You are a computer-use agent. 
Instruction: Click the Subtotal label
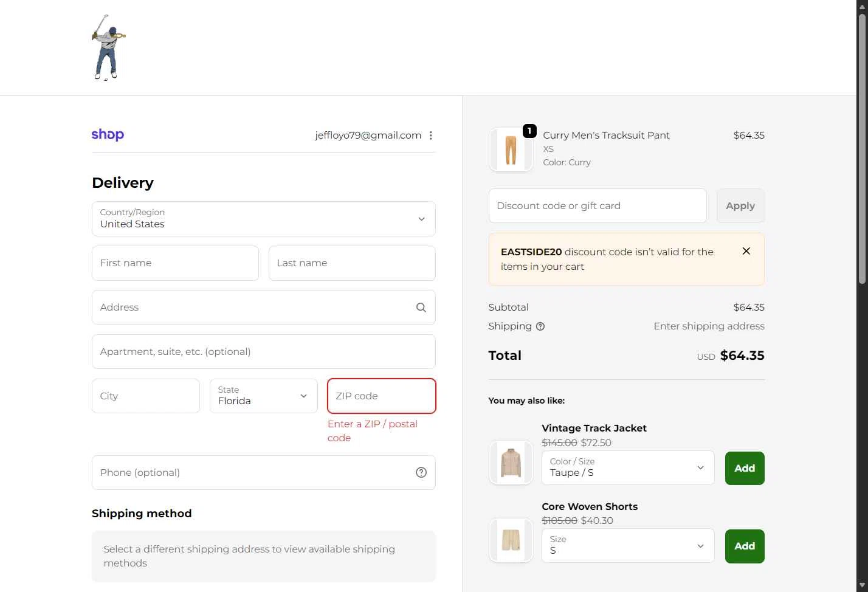tap(508, 308)
